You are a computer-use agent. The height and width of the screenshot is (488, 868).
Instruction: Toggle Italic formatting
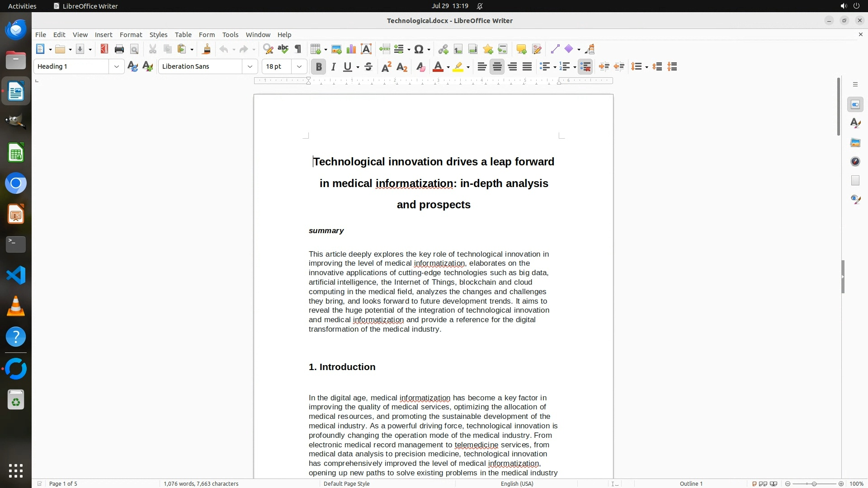pyautogui.click(x=334, y=67)
